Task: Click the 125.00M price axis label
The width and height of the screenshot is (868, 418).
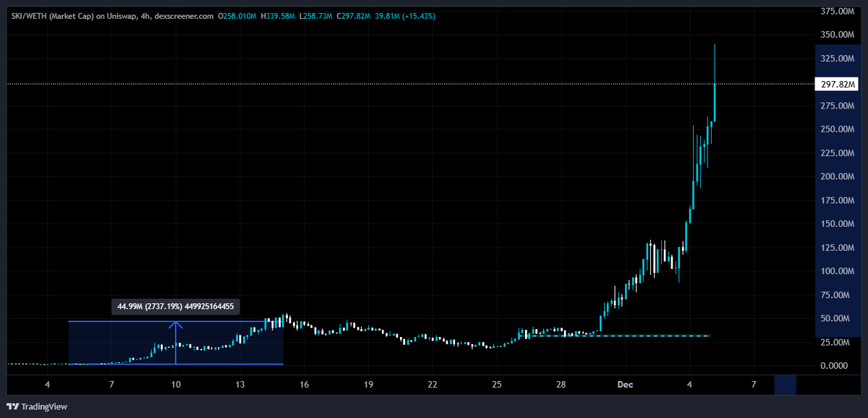Action: [838, 248]
